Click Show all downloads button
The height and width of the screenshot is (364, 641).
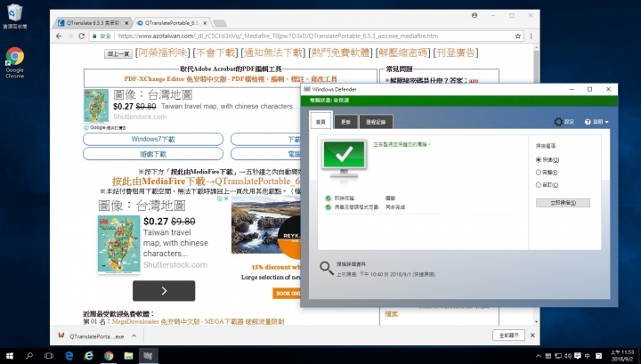(508, 336)
